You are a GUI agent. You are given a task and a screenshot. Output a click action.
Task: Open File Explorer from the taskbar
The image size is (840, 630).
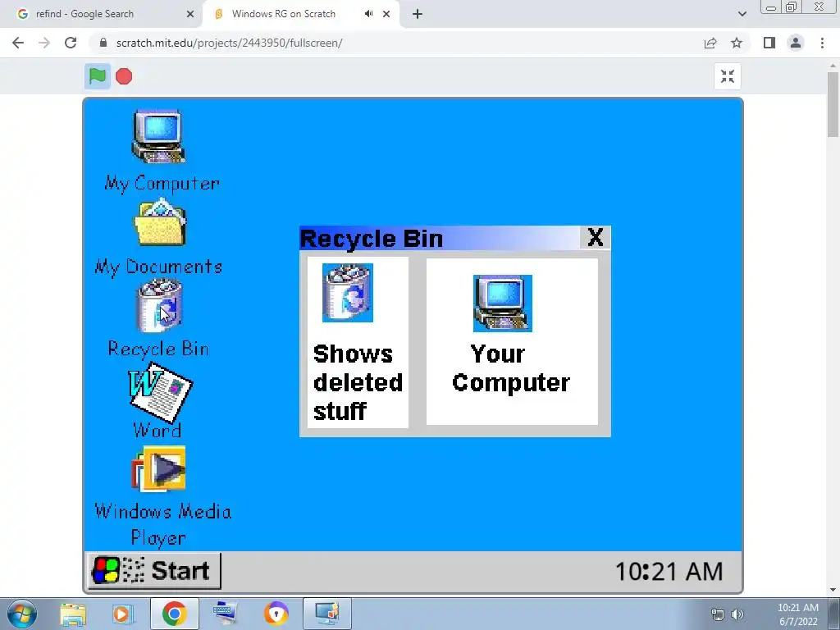pos(73,614)
